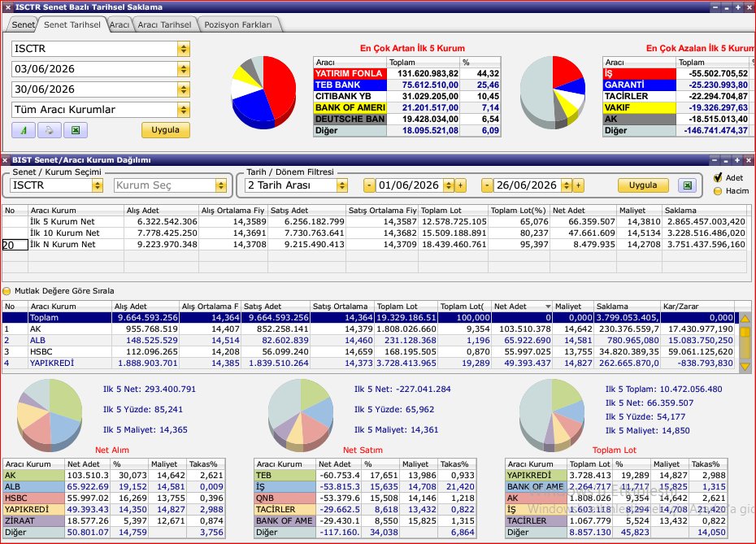The height and width of the screenshot is (544, 756).
Task: Open the Pozisyon Farkları tab
Action: (x=237, y=24)
